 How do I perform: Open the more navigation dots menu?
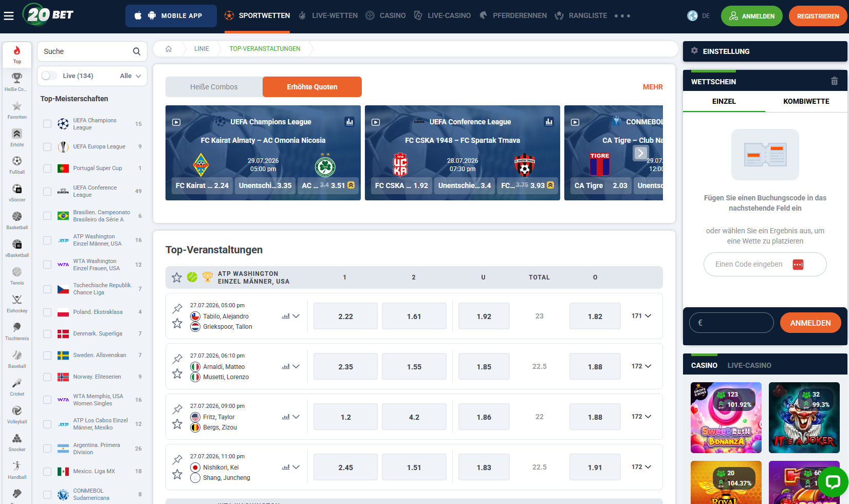tap(622, 16)
